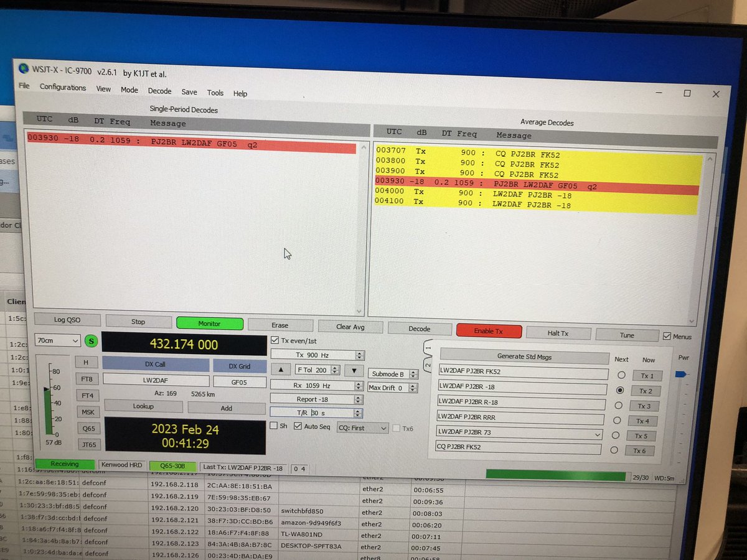Viewport: 747px width, 560px height.
Task: Click the down arrow beside F Tol
Action: (354, 370)
